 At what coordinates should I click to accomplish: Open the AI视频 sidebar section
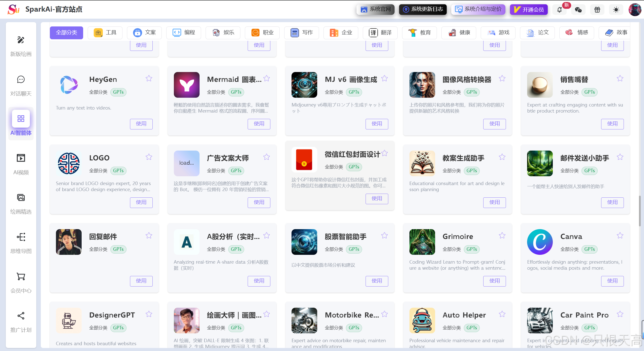point(21,165)
